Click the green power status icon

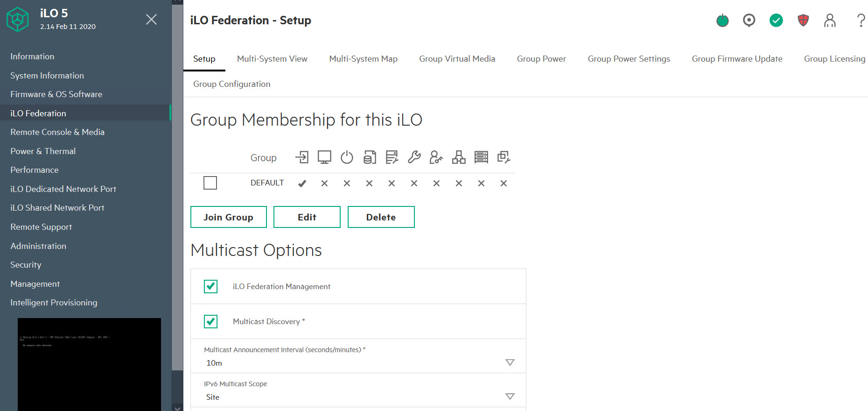(722, 21)
